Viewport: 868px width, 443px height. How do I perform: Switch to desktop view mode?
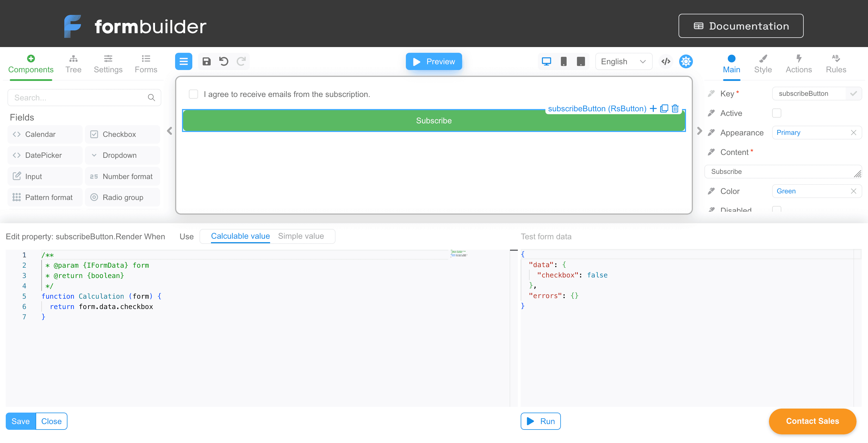[x=546, y=61]
